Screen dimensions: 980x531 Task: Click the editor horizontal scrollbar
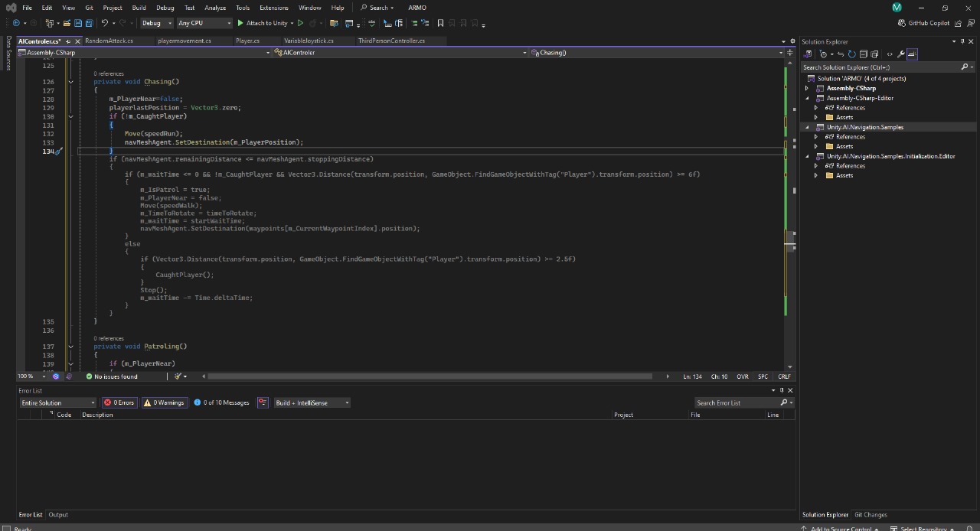click(430, 376)
